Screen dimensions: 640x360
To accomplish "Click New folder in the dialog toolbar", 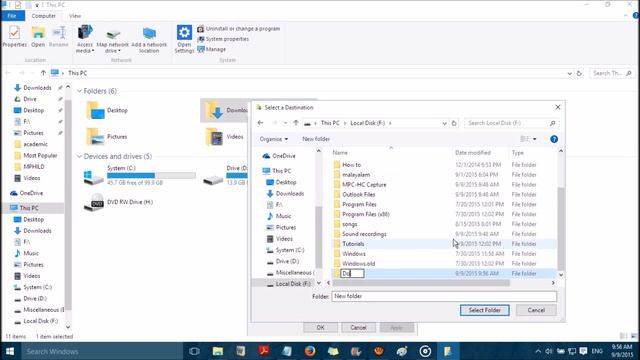I will 316,139.
